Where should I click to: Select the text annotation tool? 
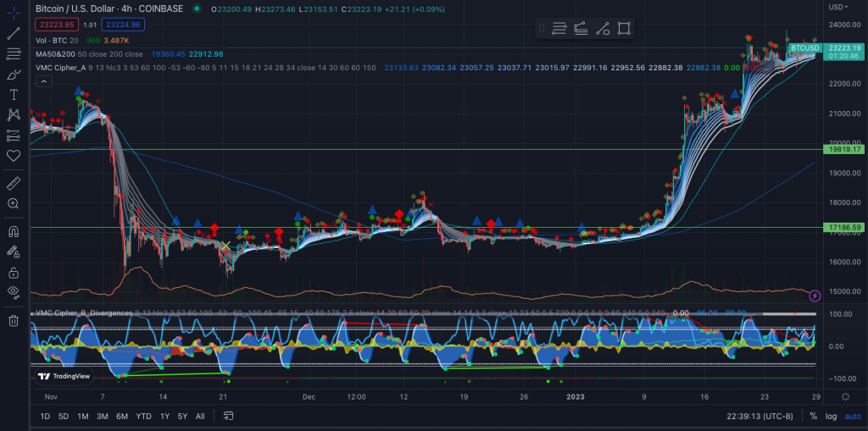[x=14, y=95]
